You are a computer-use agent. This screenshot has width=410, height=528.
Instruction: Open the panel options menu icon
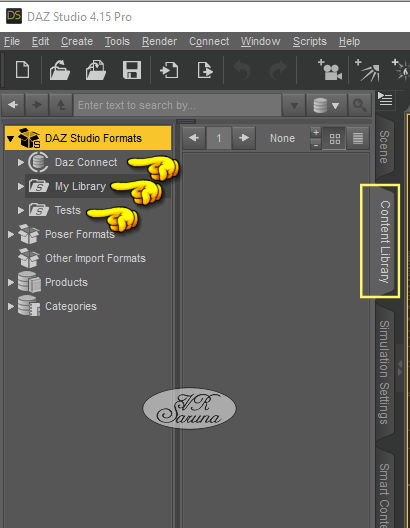(x=385, y=99)
